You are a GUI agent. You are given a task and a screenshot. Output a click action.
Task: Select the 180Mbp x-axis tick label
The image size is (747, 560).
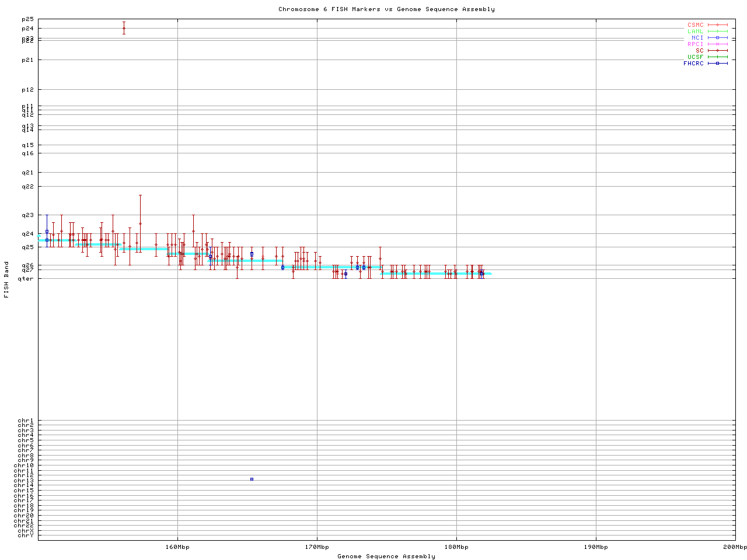point(456,547)
